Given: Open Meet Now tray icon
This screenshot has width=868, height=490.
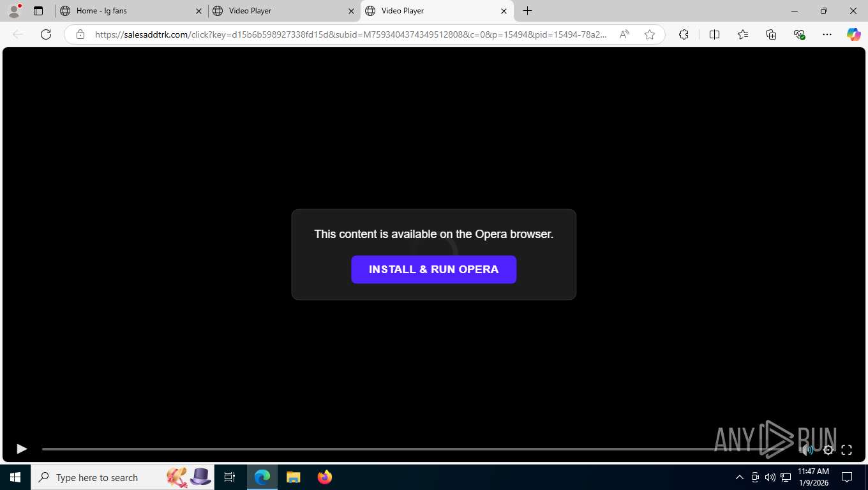Looking at the screenshot, I should (x=755, y=477).
